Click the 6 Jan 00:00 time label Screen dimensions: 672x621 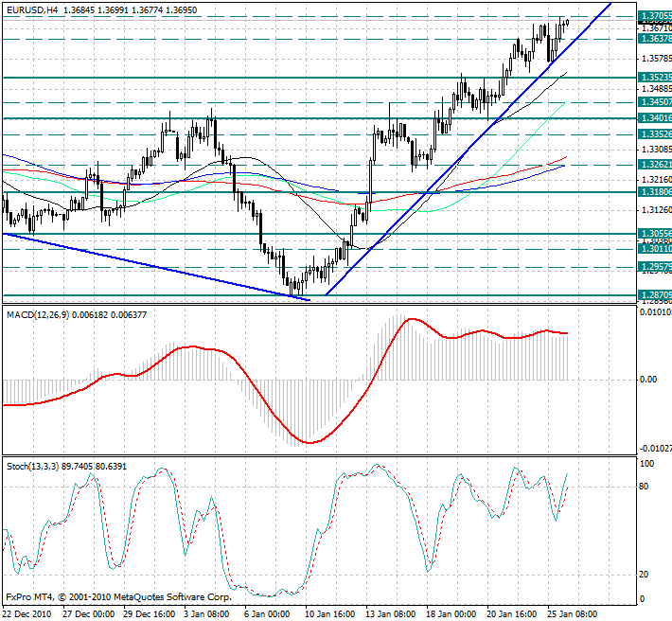click(268, 614)
